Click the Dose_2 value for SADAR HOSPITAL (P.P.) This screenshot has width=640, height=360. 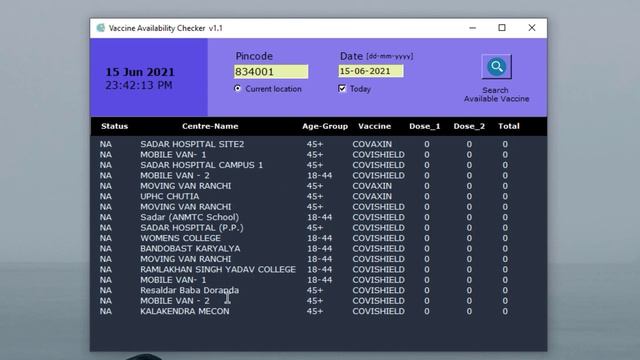click(469, 228)
